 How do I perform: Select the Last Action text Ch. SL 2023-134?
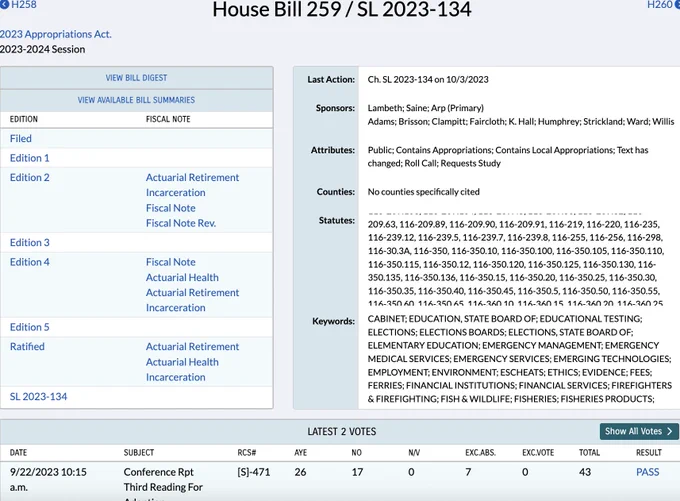(428, 79)
